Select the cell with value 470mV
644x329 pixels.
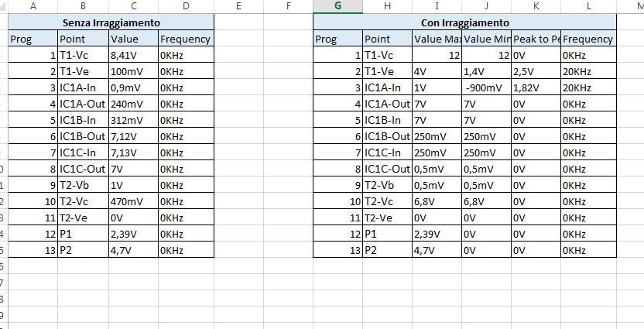point(133,202)
